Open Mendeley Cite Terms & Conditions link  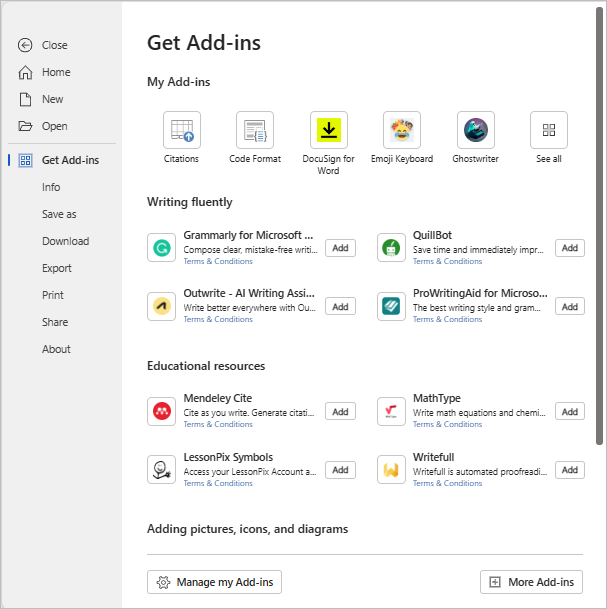[218, 425]
